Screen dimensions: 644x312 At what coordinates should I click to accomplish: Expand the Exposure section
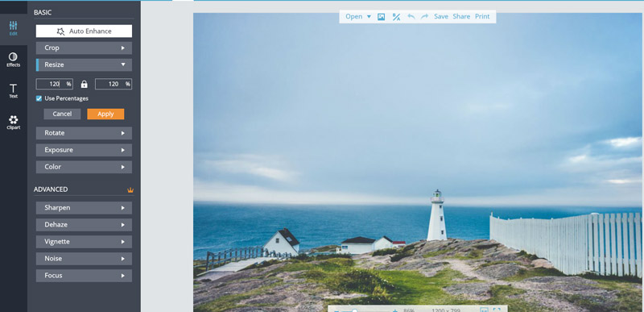click(84, 150)
